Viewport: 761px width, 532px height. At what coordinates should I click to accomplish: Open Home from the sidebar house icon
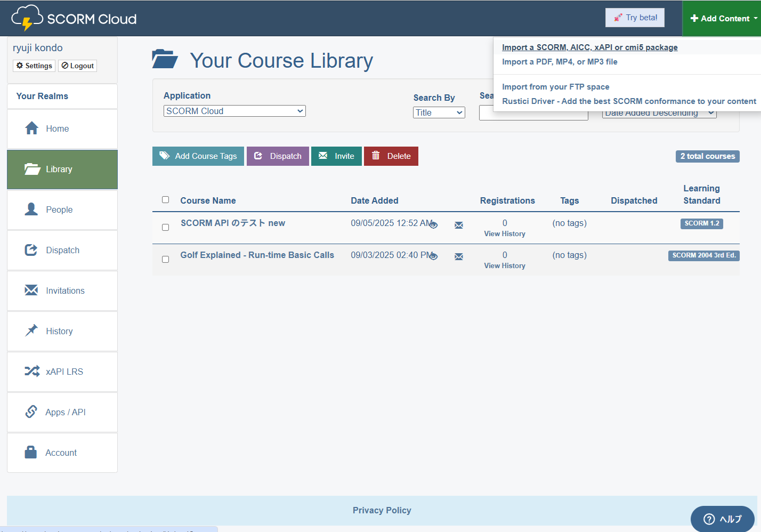point(32,128)
